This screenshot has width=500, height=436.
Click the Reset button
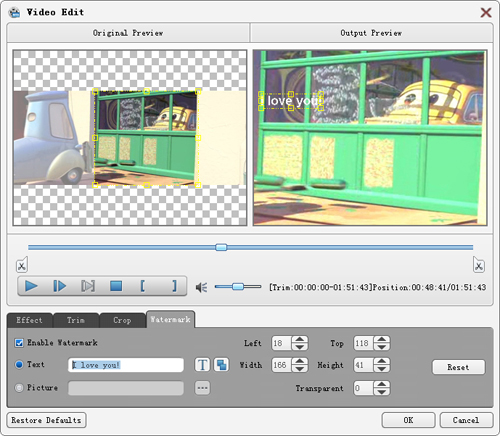coord(458,367)
